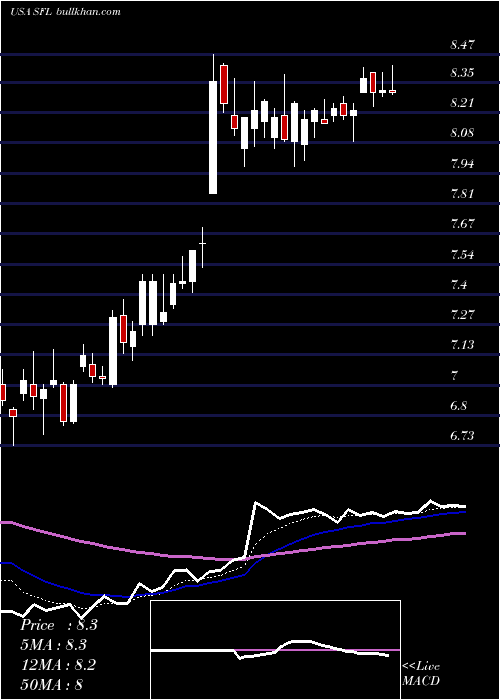
Task: Click the 8.35 price axis label
Action: click(462, 73)
